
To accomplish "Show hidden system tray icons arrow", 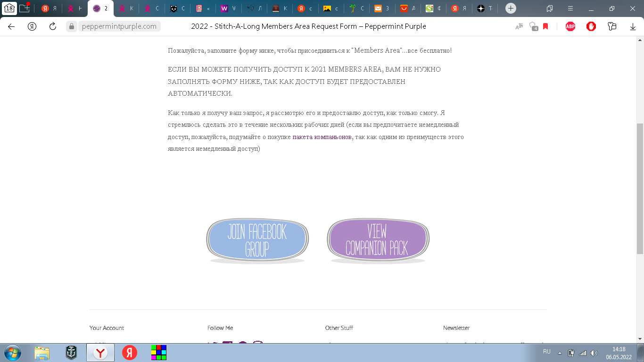I will point(560,353).
